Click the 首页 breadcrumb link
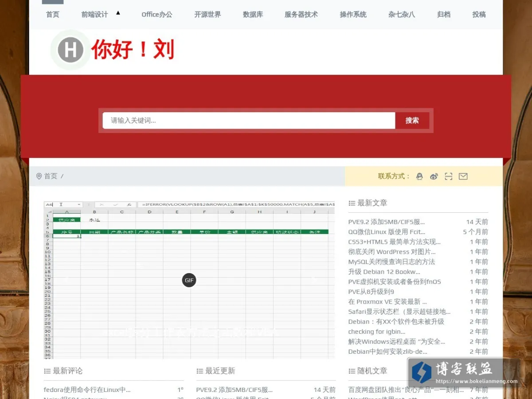 coord(51,176)
